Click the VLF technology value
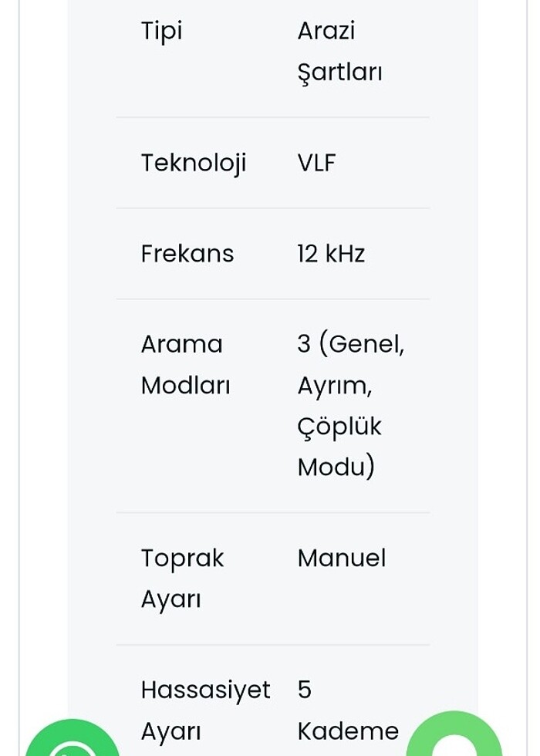This screenshot has height=756, width=540. point(316,163)
